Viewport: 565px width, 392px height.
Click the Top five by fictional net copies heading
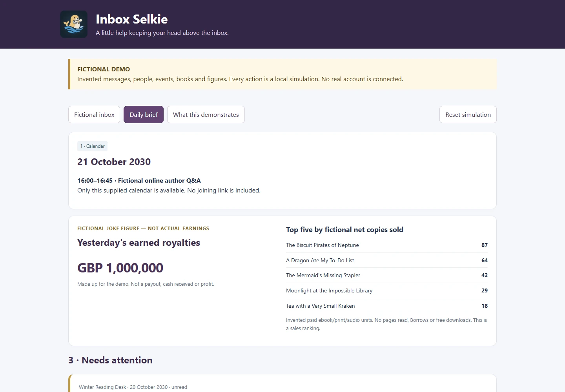coord(344,230)
